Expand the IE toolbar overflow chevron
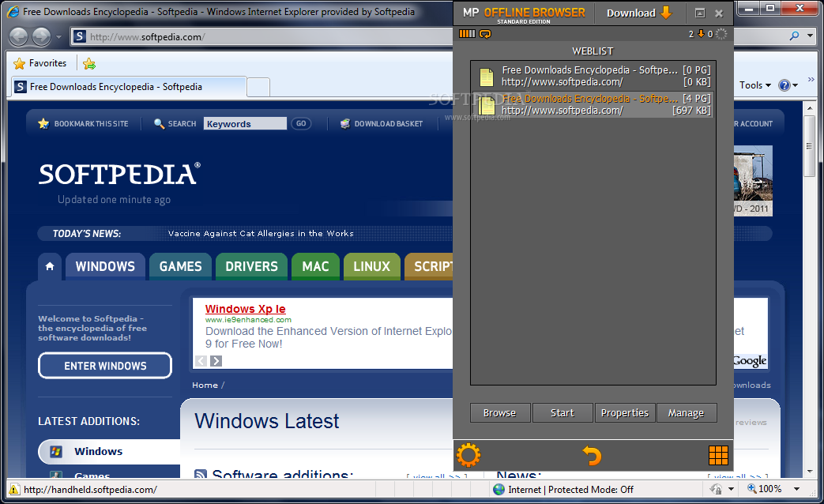Viewport: 824px width, 504px height. coord(811,79)
